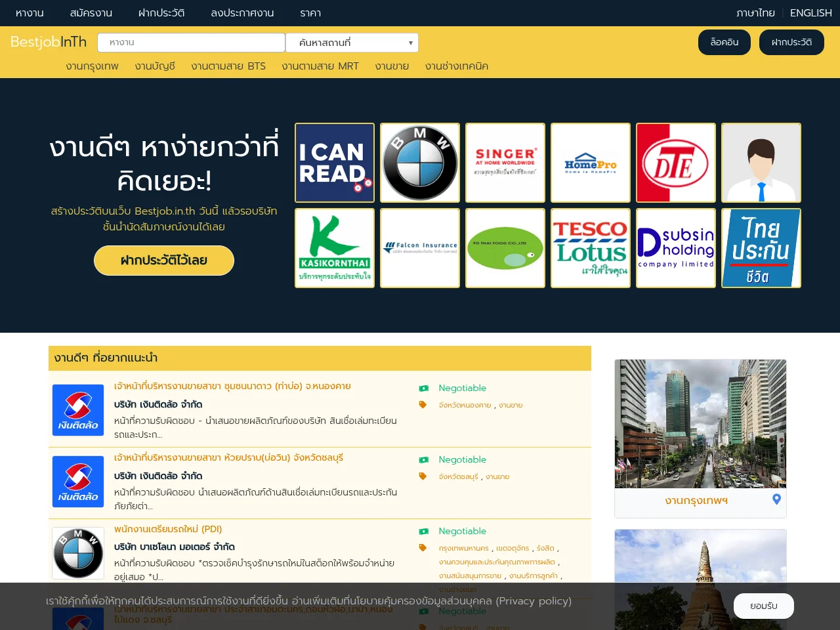Image resolution: width=840 pixels, height=630 pixels.
Task: Open ลงประกาศงาน menu item
Action: tap(242, 13)
